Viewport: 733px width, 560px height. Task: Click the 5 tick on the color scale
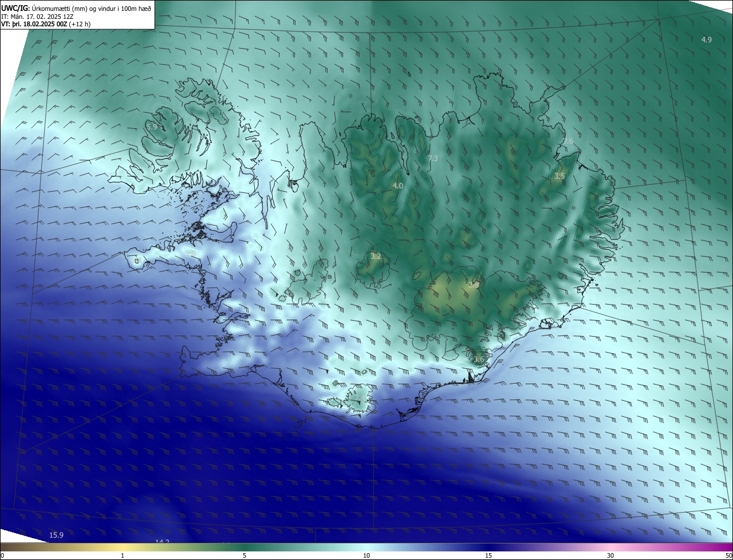pos(245,555)
